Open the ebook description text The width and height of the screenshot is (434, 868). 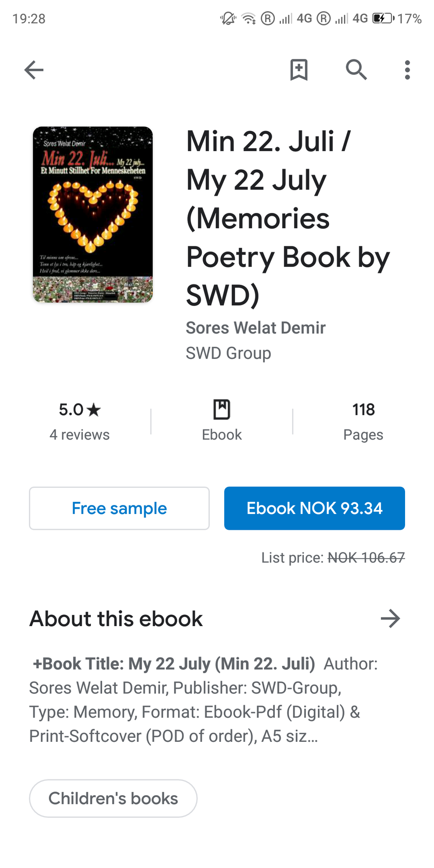click(203, 700)
